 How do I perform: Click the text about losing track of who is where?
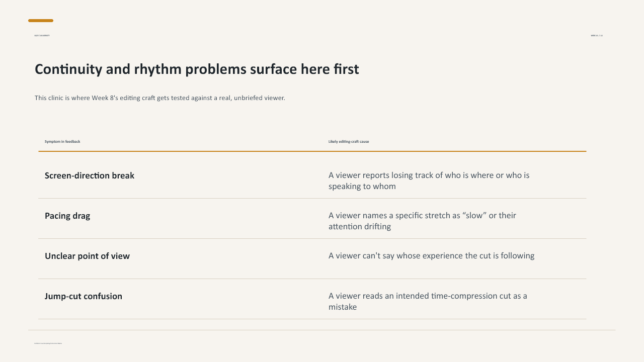(429, 180)
